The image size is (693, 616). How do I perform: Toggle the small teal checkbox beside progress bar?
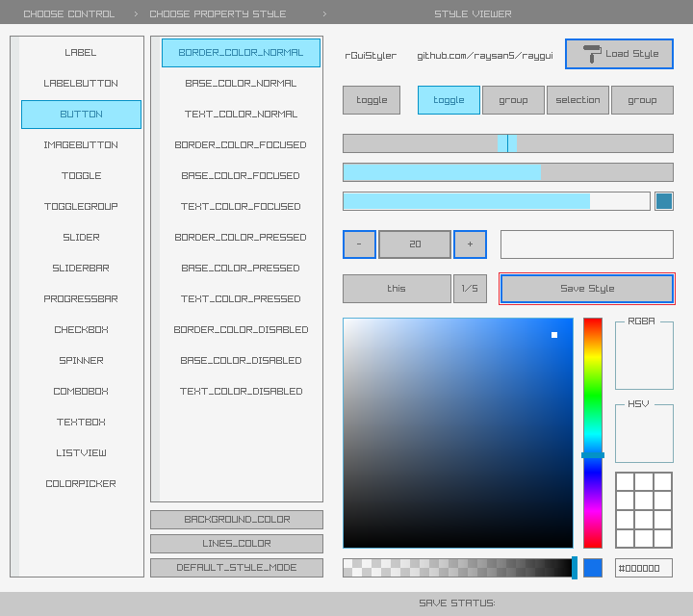coord(664,201)
